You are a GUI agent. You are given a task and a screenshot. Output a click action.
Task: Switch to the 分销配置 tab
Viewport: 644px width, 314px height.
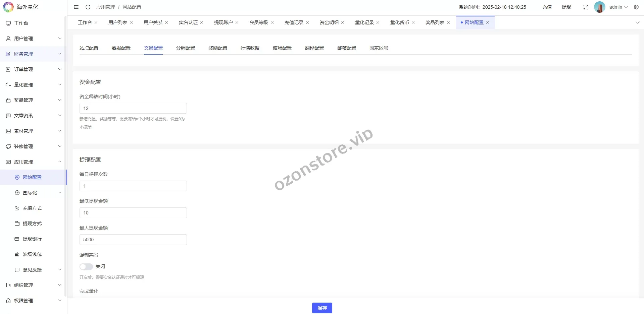pos(185,48)
